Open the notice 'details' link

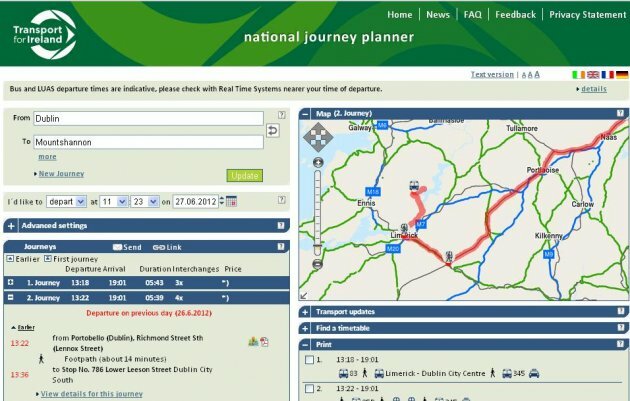594,89
